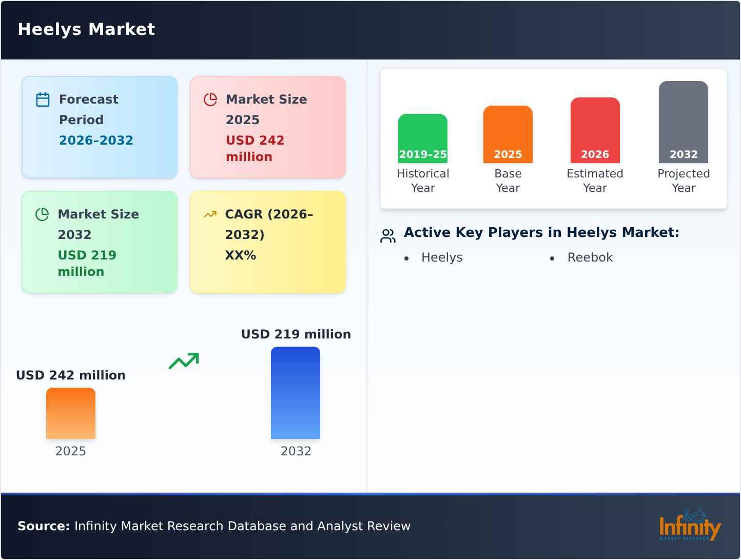Select the red 2026 Estimated Year bar
This screenshot has height=560, width=741.
click(x=595, y=130)
